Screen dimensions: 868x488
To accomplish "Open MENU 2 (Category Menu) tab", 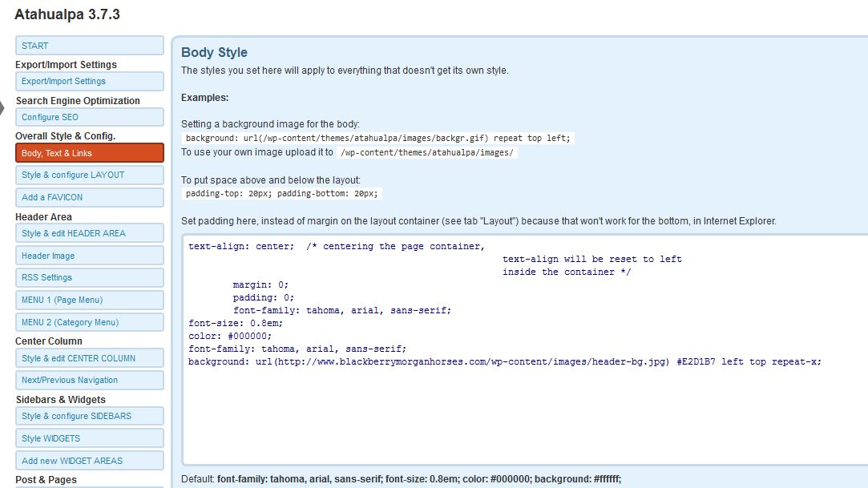I will point(90,322).
